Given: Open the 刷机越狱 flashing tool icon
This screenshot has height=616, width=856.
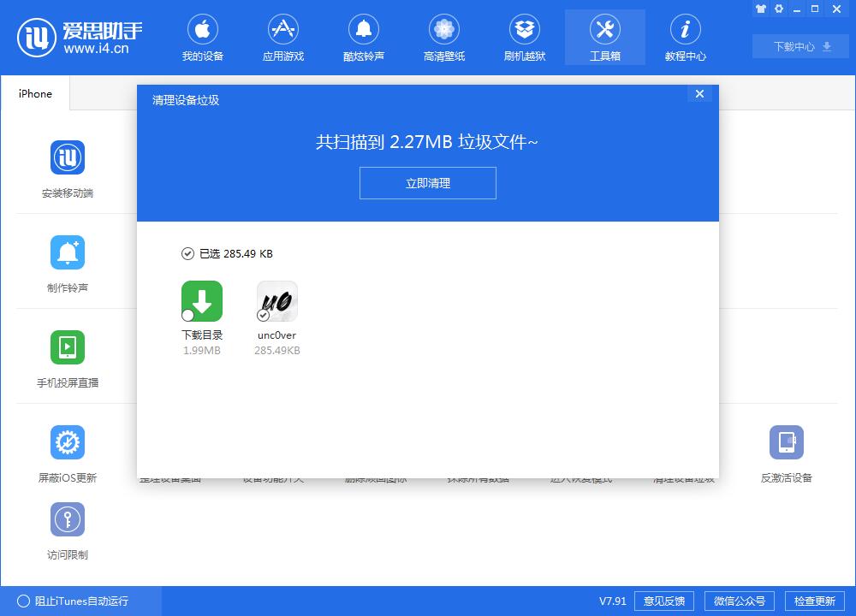Looking at the screenshot, I should click(x=524, y=37).
